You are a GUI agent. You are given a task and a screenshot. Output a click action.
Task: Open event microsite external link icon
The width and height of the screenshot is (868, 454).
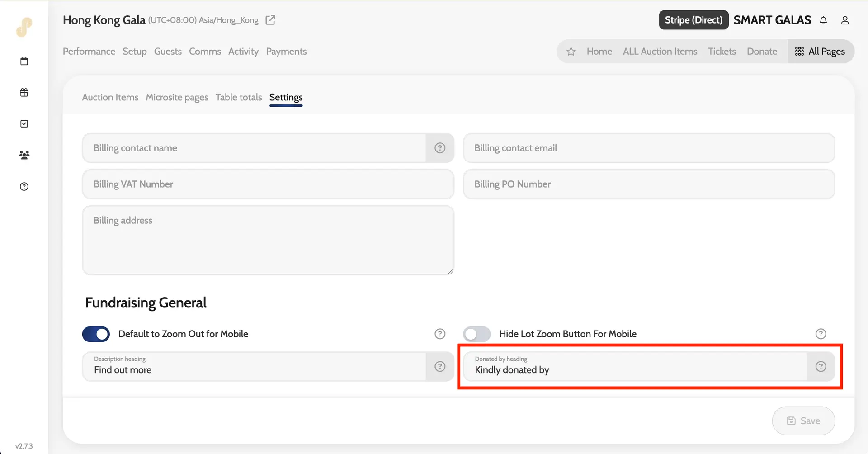tap(270, 20)
